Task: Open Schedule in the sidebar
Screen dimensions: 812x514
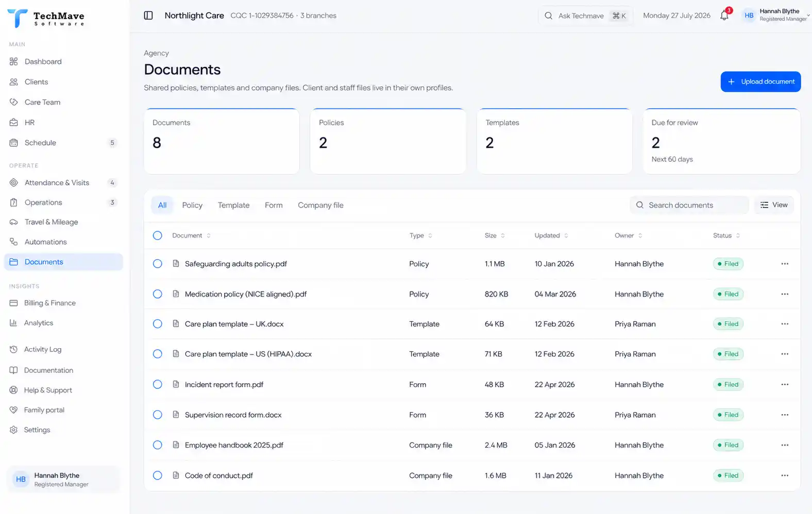Action: [63, 143]
